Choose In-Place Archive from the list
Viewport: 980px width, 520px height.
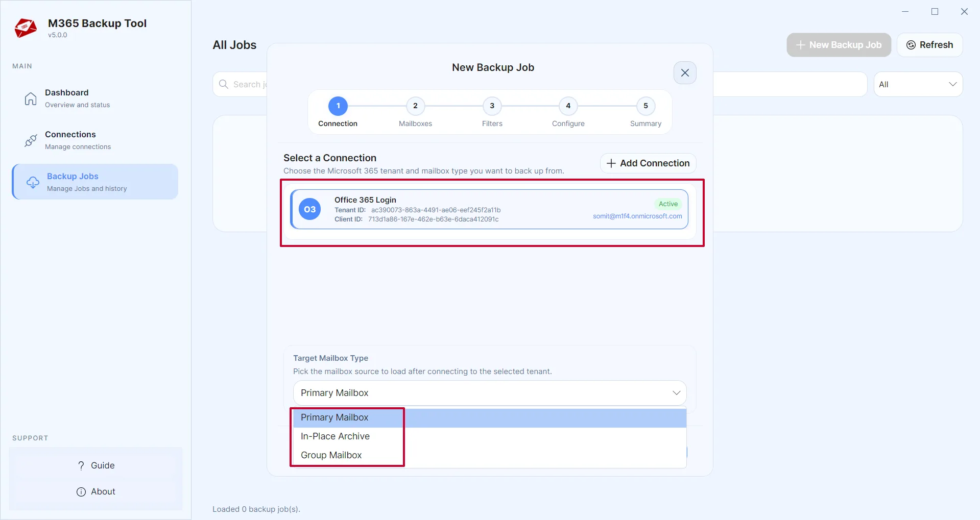[x=490, y=436]
